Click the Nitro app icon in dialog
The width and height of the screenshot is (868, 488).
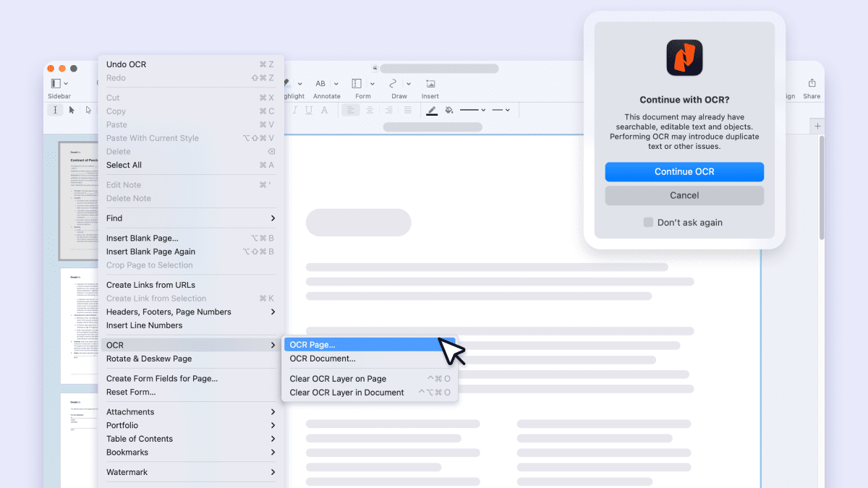684,58
